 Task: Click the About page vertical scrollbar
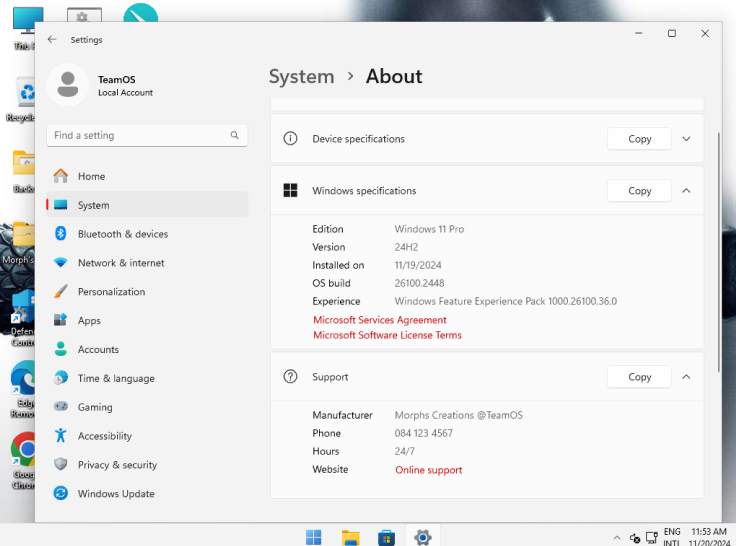[x=719, y=252]
